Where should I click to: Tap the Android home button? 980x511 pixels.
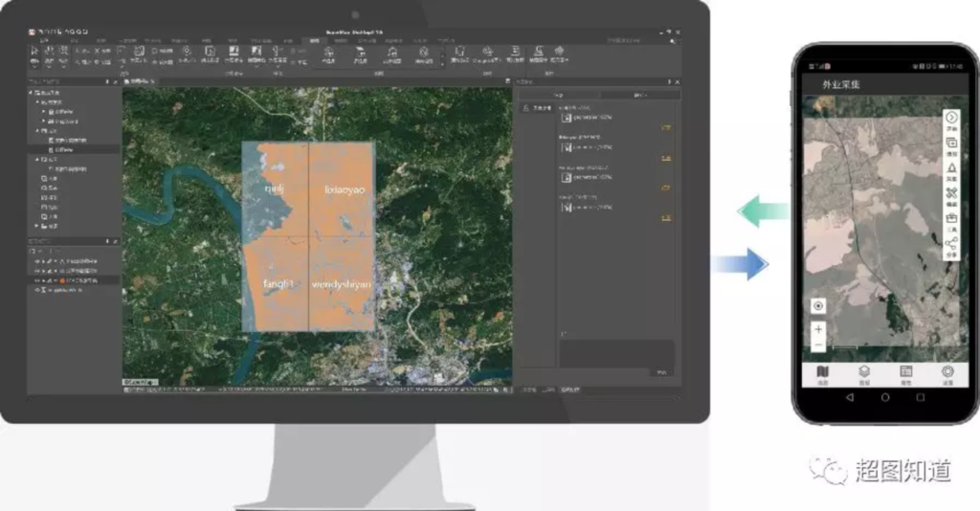click(x=884, y=396)
